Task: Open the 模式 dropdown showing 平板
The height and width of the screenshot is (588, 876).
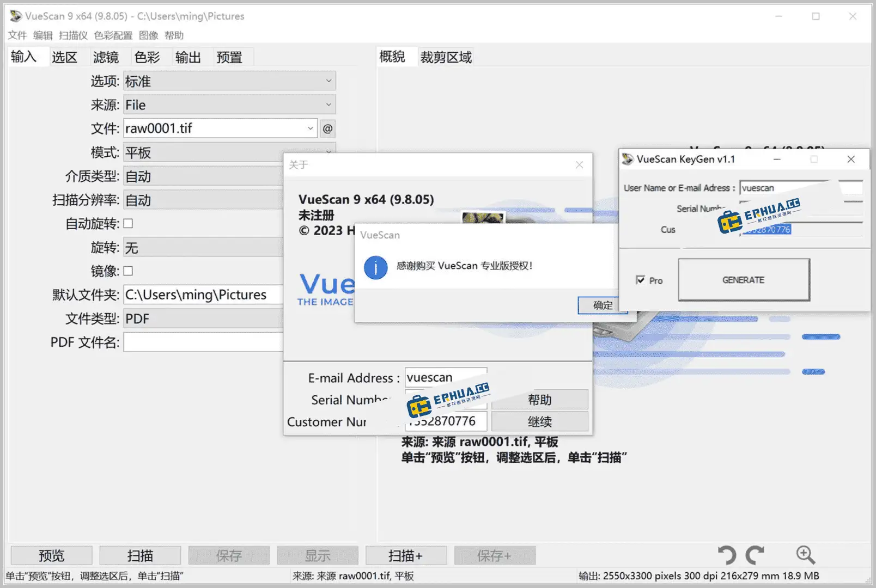Action: pos(229,152)
